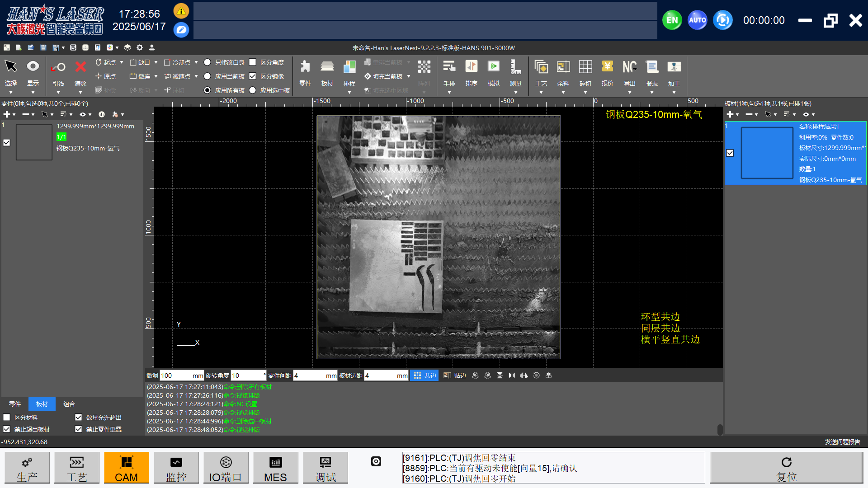This screenshot has width=868, height=488.
Task: Open the MES bottom navigation tab
Action: [275, 468]
